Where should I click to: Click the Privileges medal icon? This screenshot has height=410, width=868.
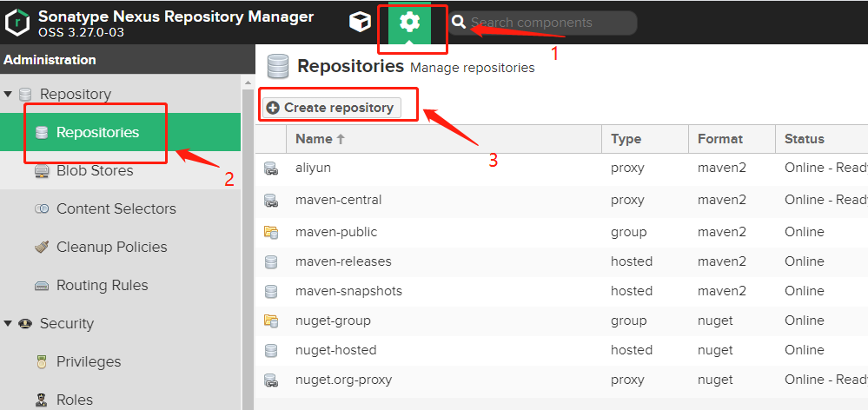tap(42, 362)
